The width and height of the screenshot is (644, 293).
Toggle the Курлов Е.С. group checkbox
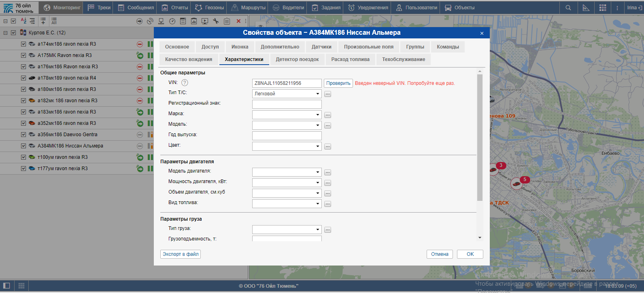13,33
